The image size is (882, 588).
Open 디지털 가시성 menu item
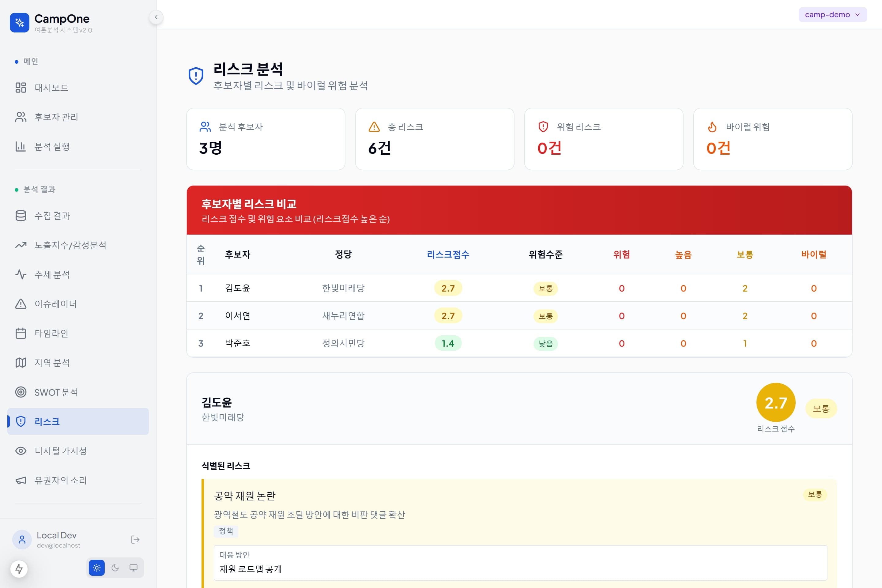click(x=78, y=451)
